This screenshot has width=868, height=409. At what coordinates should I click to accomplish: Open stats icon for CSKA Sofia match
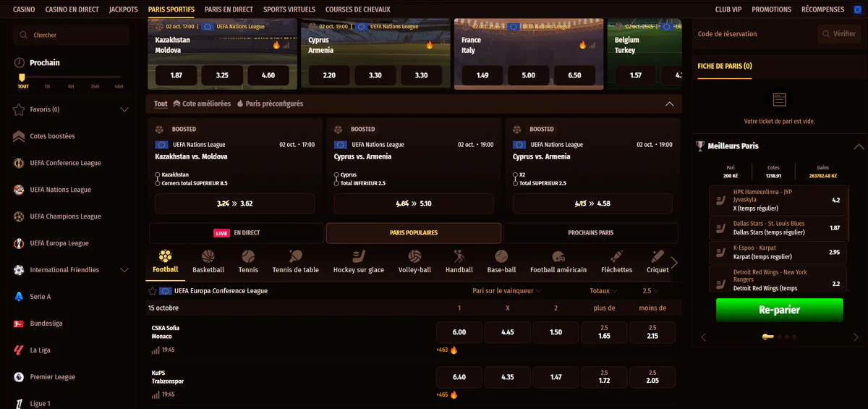pyautogui.click(x=156, y=350)
